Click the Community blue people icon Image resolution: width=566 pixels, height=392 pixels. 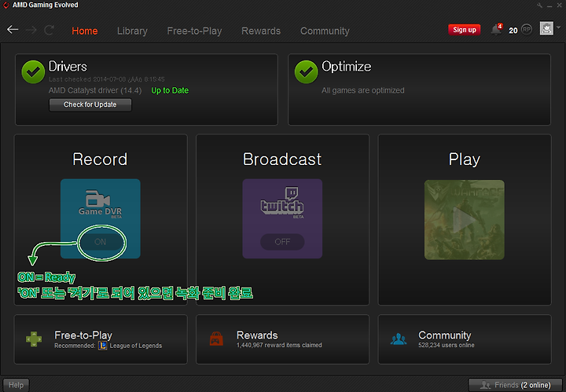coord(399,339)
